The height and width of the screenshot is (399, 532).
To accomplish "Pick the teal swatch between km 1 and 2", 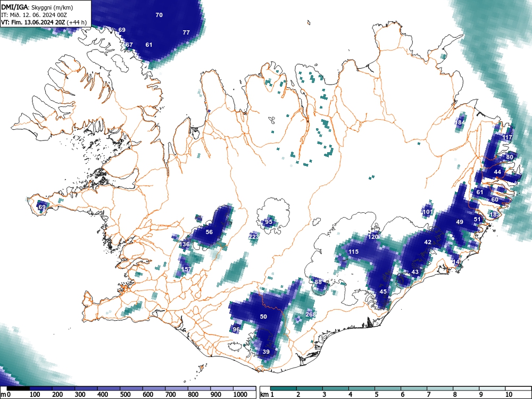I will (284, 388).
